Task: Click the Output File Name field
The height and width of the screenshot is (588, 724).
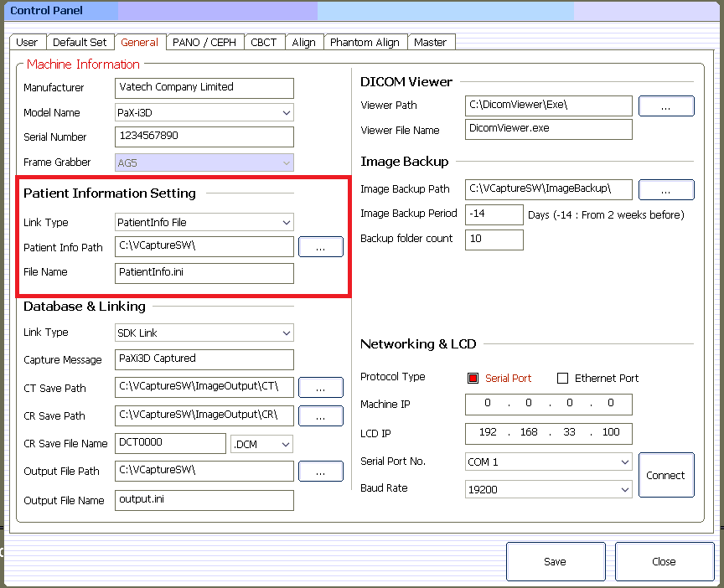Action: [x=204, y=500]
